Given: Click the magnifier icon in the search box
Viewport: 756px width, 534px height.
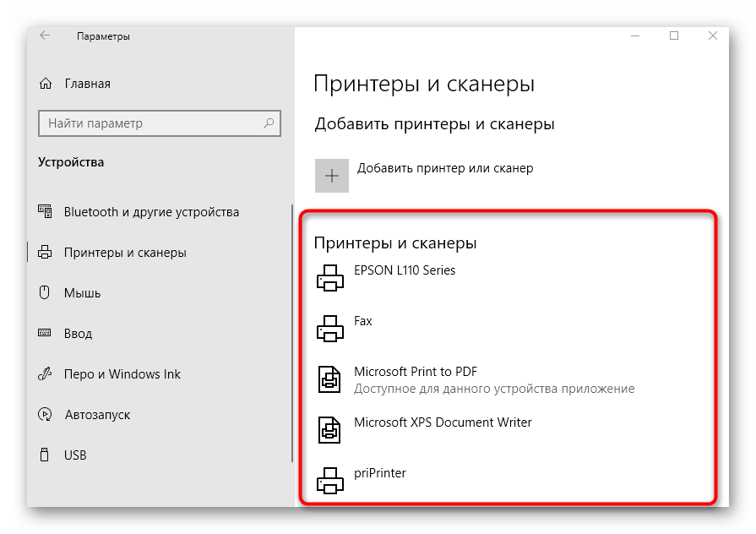Looking at the screenshot, I should (269, 123).
